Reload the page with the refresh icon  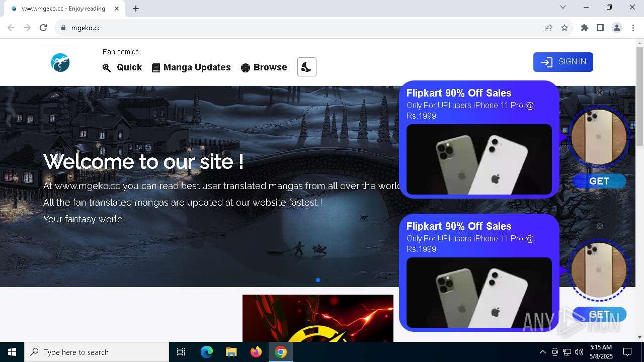point(43,28)
